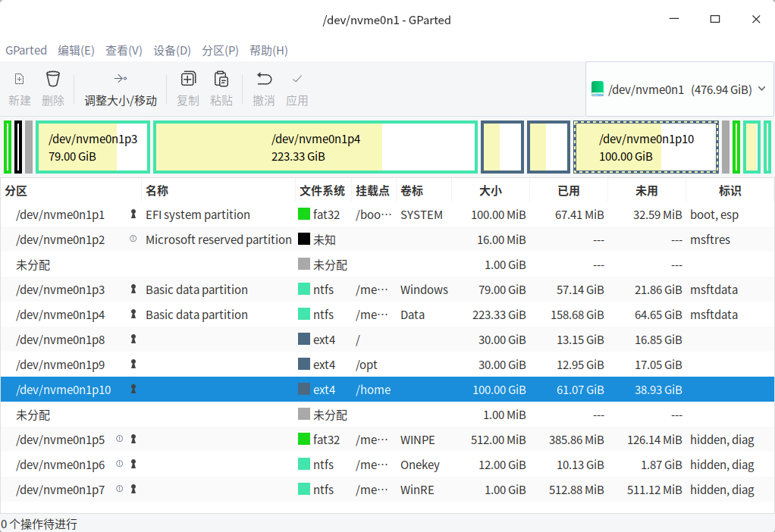Open the 帮助 (Help) menu
Screen dimensions: 775x532
[267, 50]
